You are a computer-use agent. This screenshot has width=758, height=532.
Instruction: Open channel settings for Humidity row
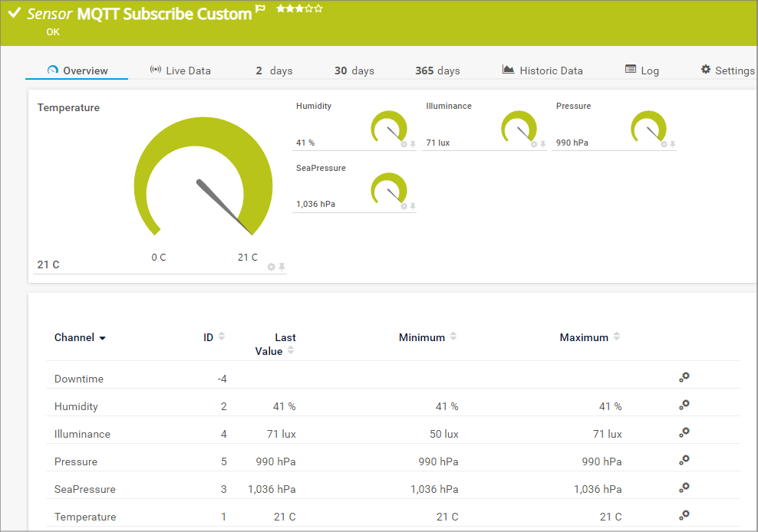(684, 405)
